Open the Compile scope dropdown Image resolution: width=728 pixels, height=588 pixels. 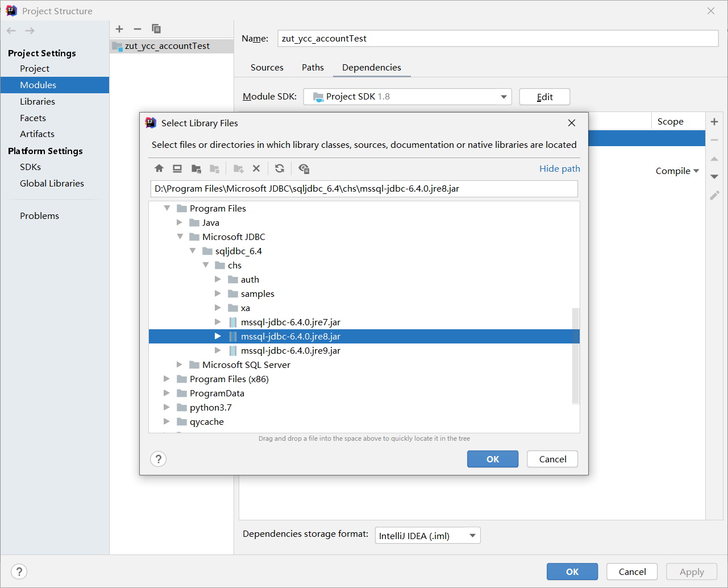pyautogui.click(x=677, y=171)
